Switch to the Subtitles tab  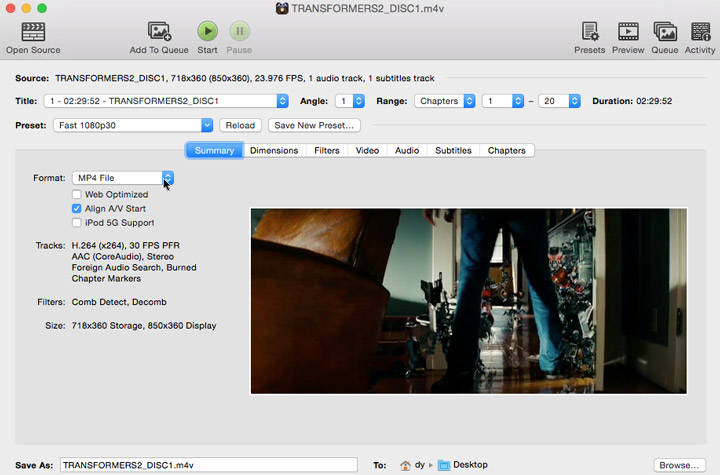click(x=453, y=150)
